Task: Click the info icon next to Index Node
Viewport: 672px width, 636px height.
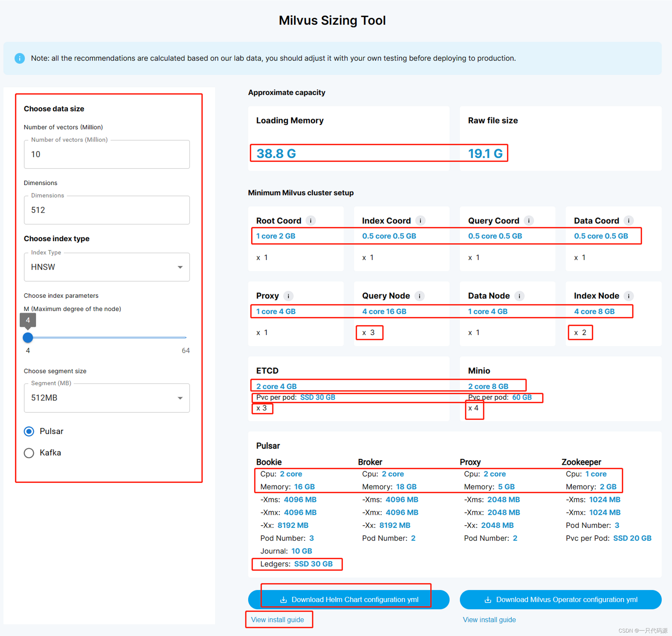Action: point(628,296)
